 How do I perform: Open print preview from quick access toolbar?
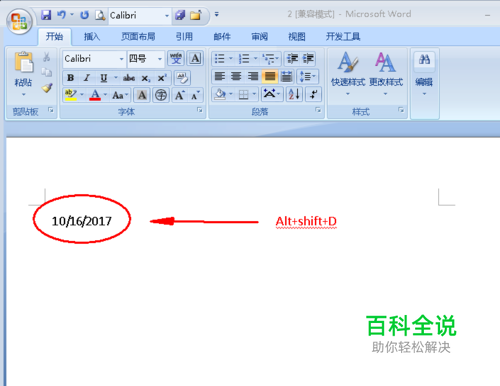(x=100, y=15)
